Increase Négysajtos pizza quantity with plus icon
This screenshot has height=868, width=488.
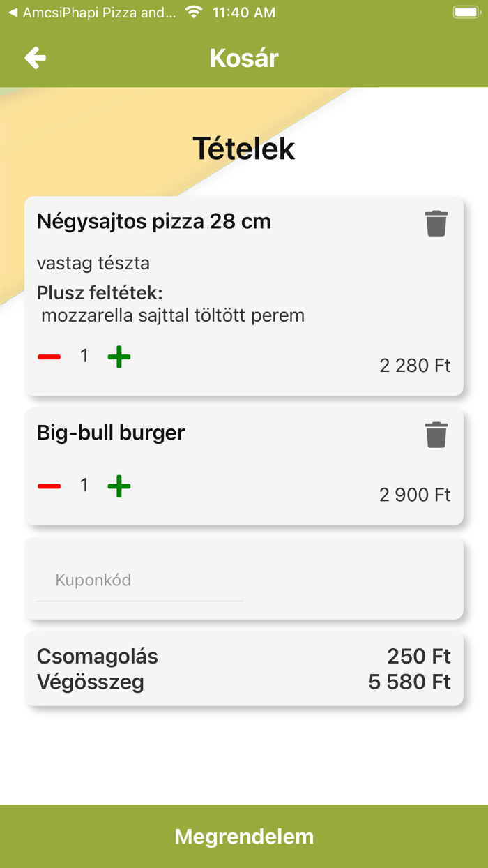point(119,356)
